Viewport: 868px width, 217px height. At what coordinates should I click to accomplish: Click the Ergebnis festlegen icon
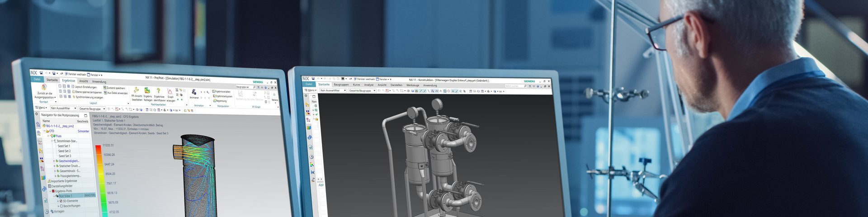147,90
